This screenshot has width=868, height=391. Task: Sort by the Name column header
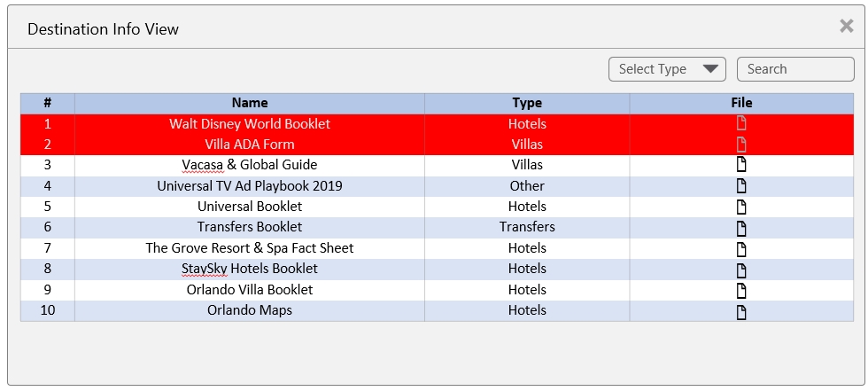click(249, 103)
